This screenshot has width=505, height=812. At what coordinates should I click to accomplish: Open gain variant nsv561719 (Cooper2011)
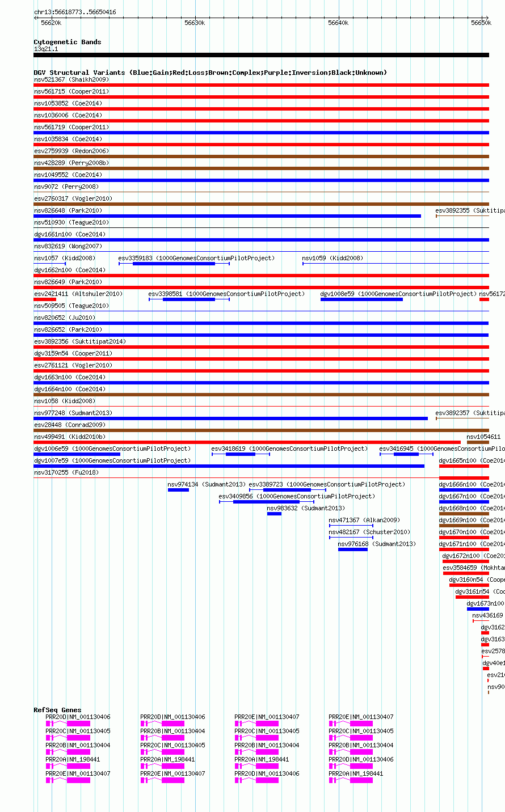(x=71, y=127)
